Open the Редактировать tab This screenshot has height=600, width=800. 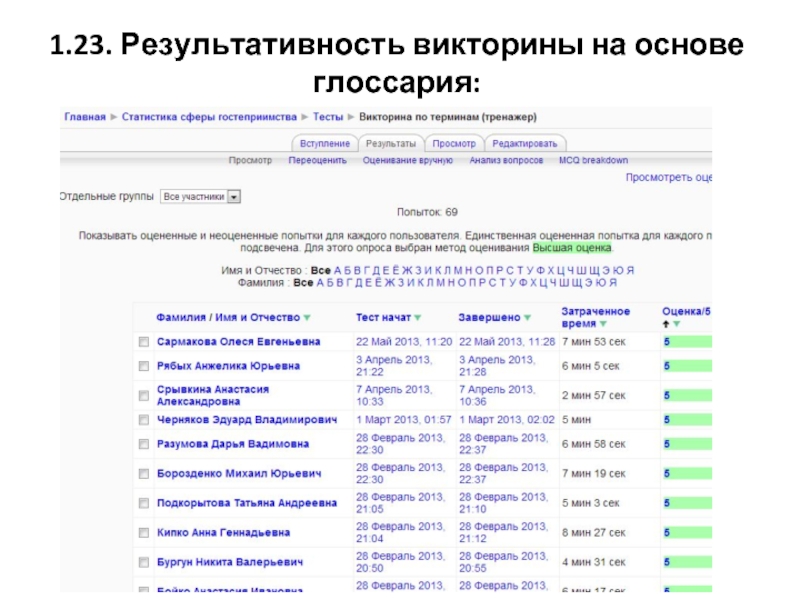pos(524,144)
